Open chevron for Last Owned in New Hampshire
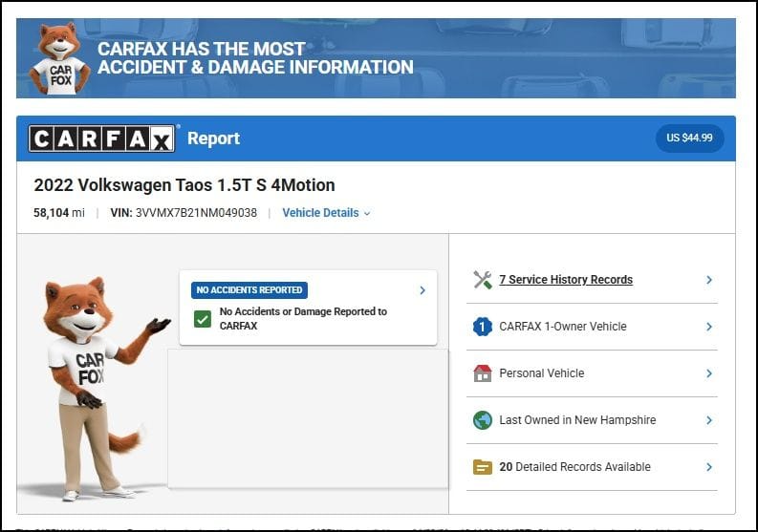Screen dimensions: 758x532 [x=709, y=420]
